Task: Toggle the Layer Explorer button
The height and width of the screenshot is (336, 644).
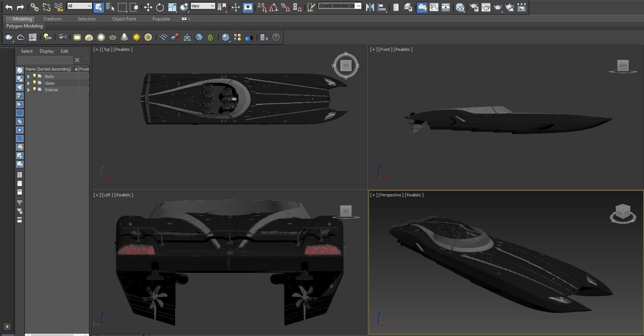Action: coord(408,7)
